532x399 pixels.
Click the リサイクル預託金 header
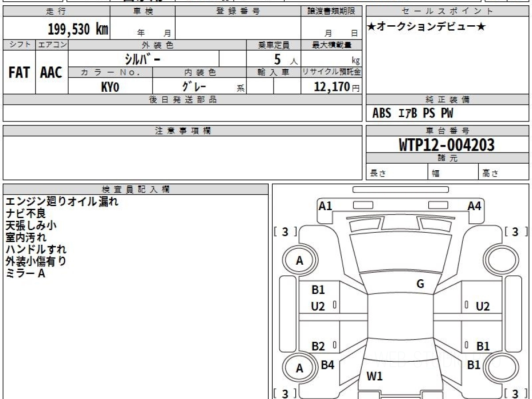(x=332, y=73)
